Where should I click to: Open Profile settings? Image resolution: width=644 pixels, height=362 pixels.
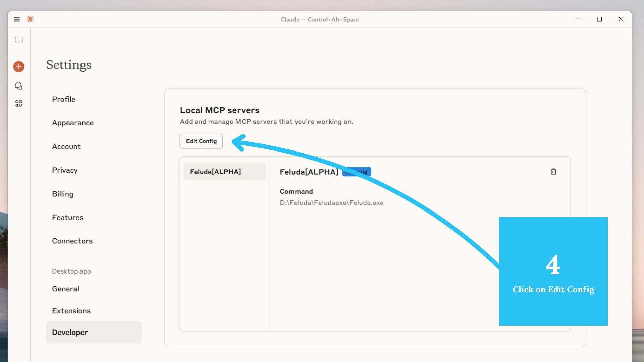pyautogui.click(x=63, y=99)
